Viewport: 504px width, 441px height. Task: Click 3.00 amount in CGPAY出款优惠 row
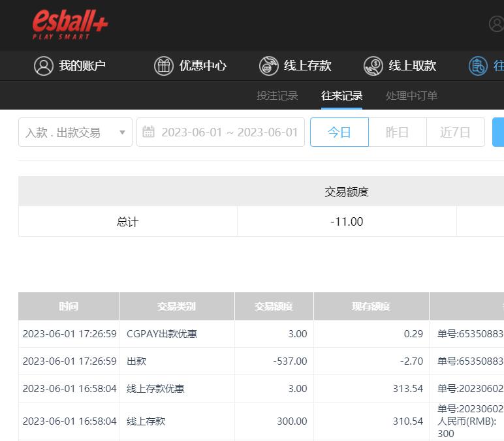[x=298, y=334]
